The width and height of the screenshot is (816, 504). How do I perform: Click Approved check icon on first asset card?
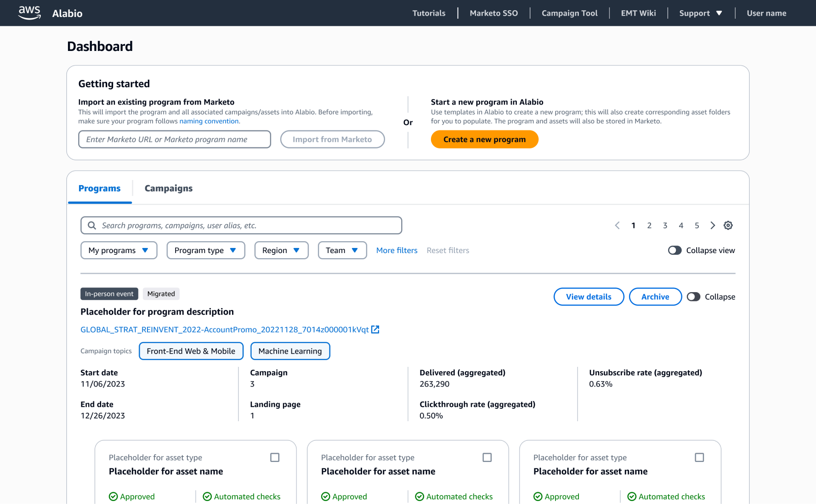tap(113, 496)
